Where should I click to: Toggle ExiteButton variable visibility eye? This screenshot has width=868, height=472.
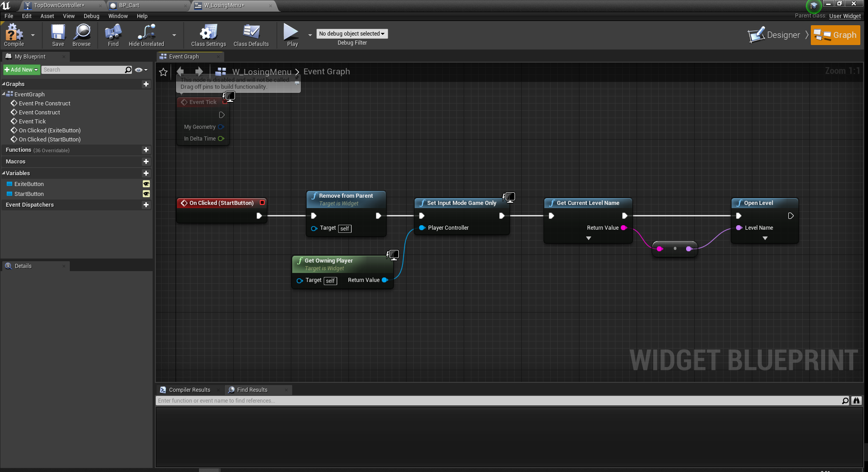click(x=146, y=184)
